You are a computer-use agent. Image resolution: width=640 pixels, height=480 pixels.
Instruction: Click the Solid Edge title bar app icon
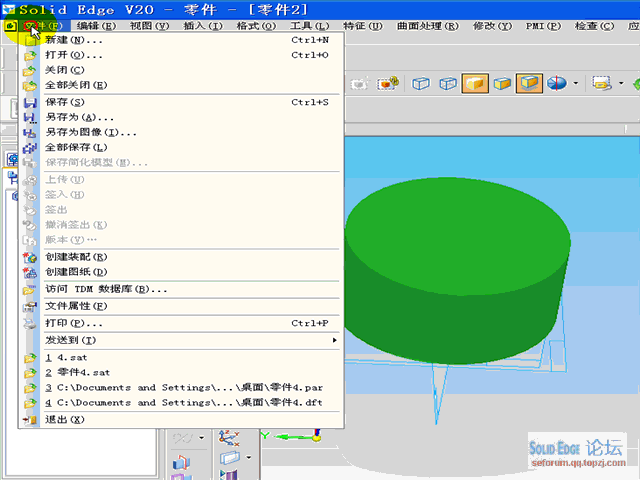(9, 9)
